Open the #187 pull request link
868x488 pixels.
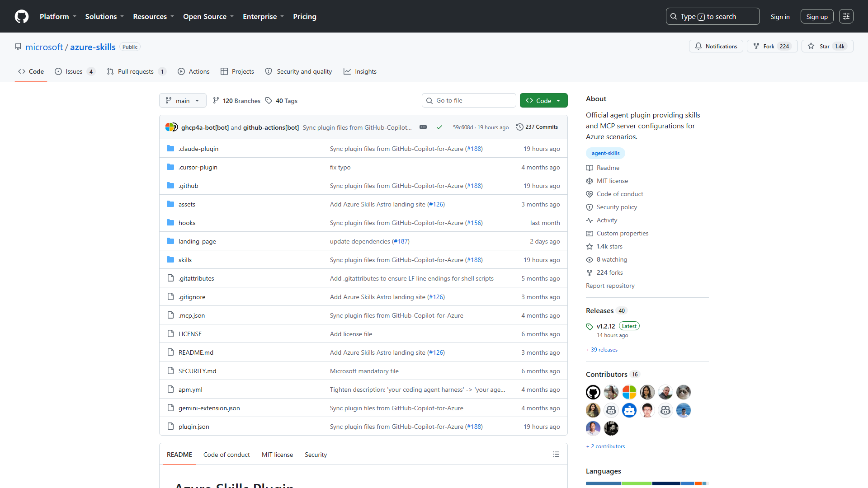pos(401,241)
